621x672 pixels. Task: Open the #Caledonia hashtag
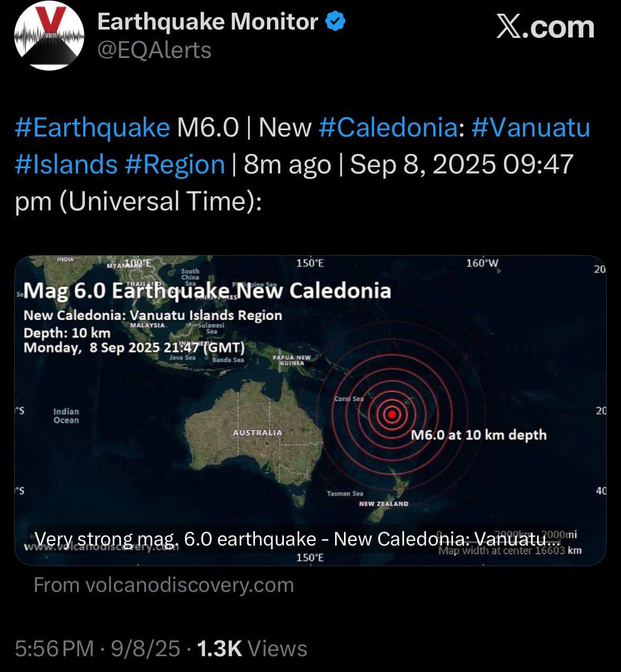[389, 128]
